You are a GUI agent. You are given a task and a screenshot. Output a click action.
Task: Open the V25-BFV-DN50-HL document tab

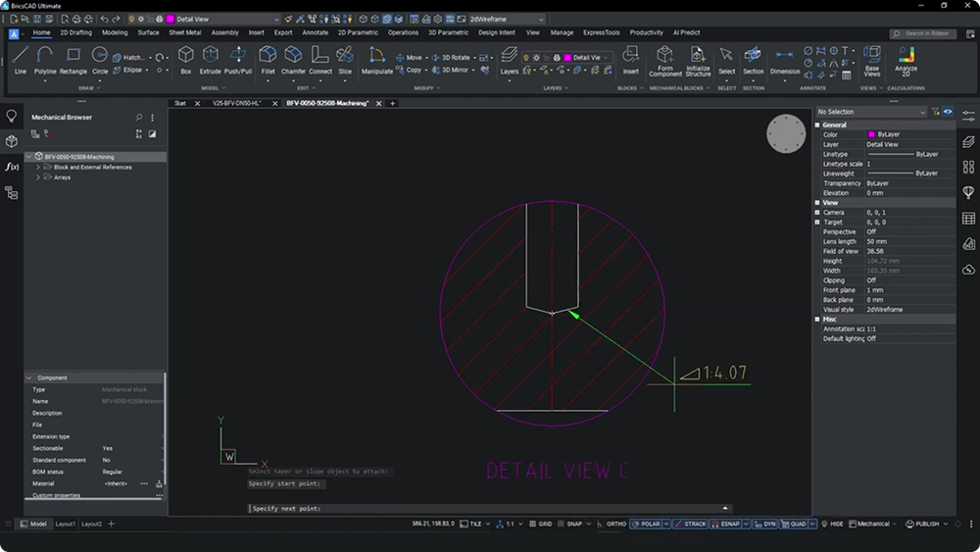(x=237, y=103)
